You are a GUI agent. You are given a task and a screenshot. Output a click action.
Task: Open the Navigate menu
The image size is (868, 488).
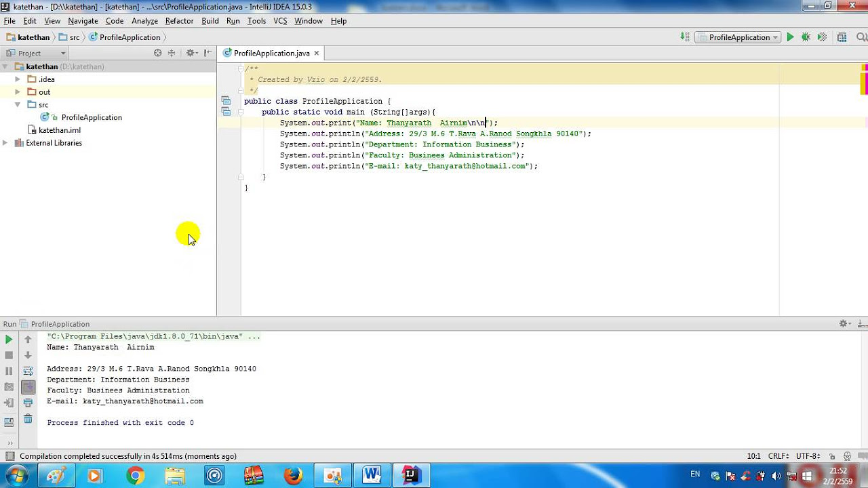[83, 21]
